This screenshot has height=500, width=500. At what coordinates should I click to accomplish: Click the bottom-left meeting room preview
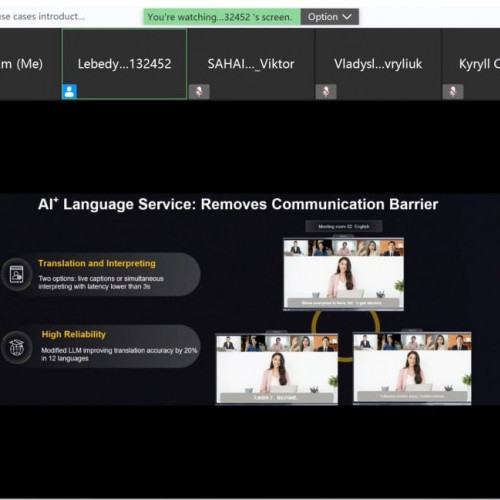coord(277,369)
